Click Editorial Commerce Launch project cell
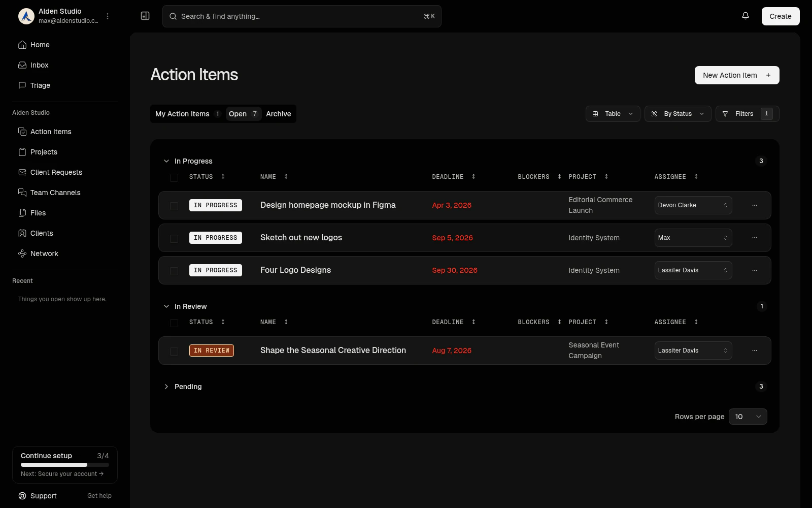812x508 pixels. click(600, 205)
